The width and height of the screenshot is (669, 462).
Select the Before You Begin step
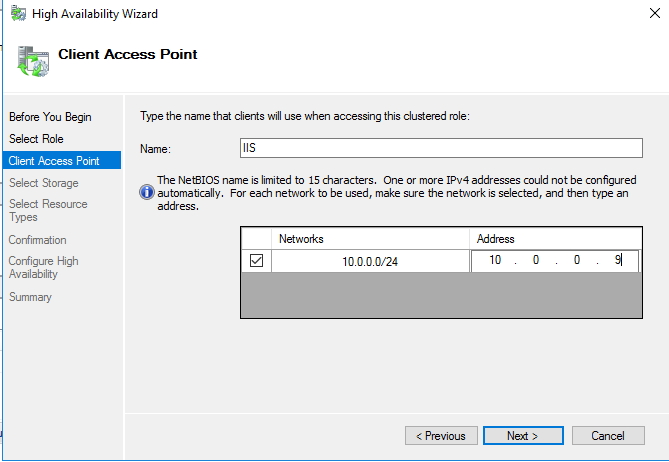(x=50, y=117)
